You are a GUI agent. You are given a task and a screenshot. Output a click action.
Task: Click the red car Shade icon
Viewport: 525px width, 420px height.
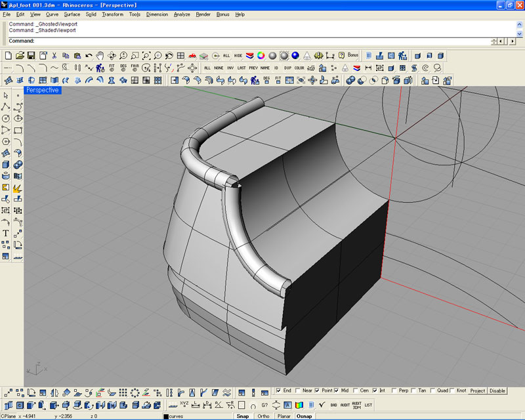point(192,56)
